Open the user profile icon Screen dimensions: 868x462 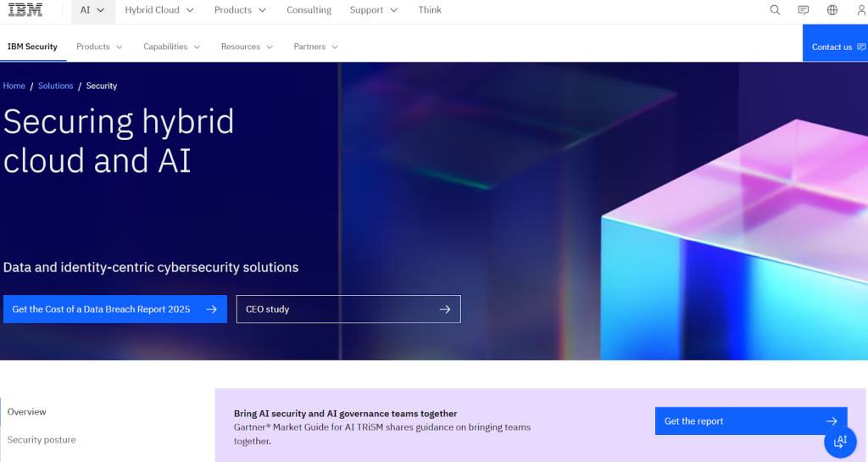861,10
